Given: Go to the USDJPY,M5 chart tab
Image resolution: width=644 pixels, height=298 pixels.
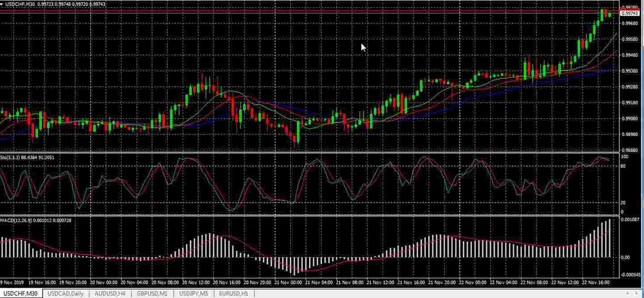Looking at the screenshot, I should [194, 294].
